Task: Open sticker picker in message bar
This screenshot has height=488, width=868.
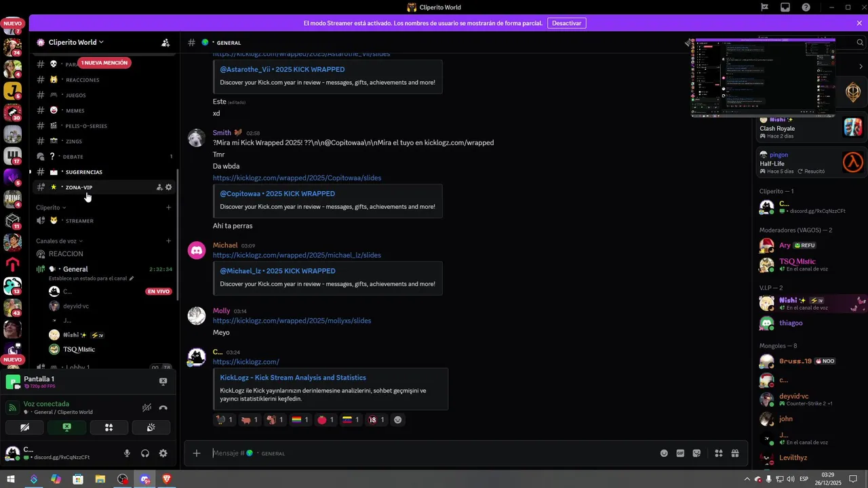Action: coord(696,453)
